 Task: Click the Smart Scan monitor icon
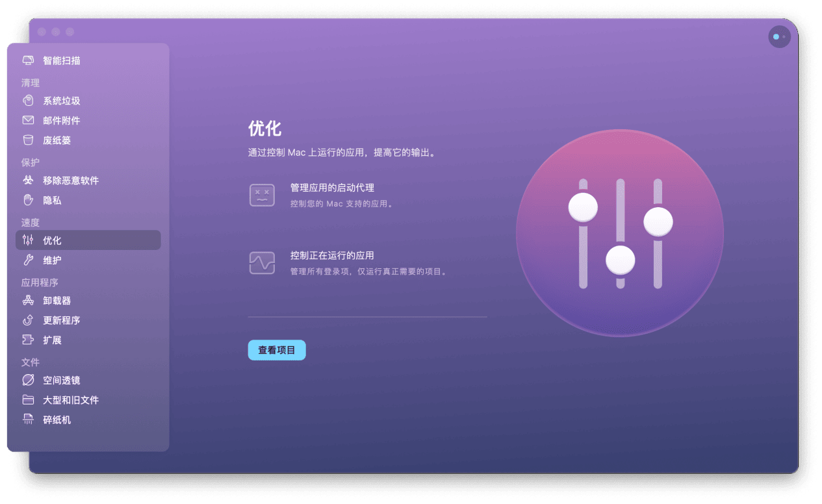coord(28,60)
